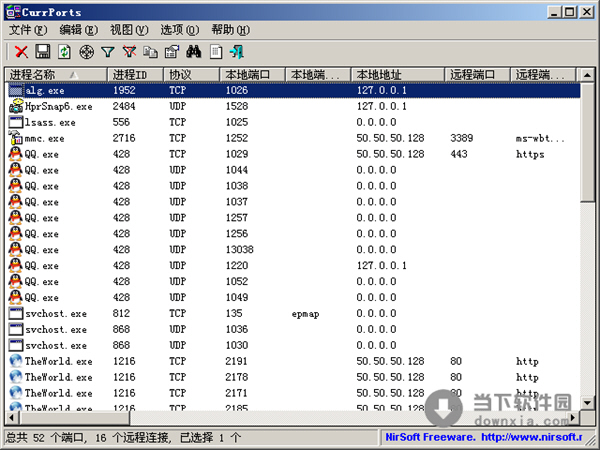This screenshot has height=450, width=600.
Task: Click svchost.exe row with port 1036
Action: (293, 329)
